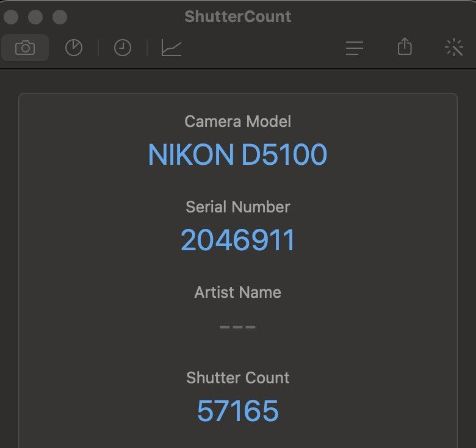Click the Artist Name label
The image size is (476, 448).
pyautogui.click(x=238, y=292)
